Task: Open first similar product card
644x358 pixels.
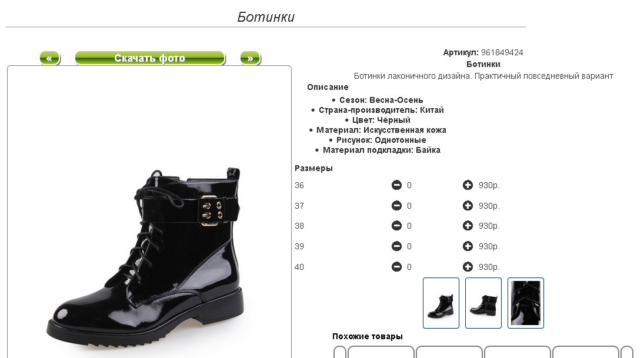Action: point(381,352)
